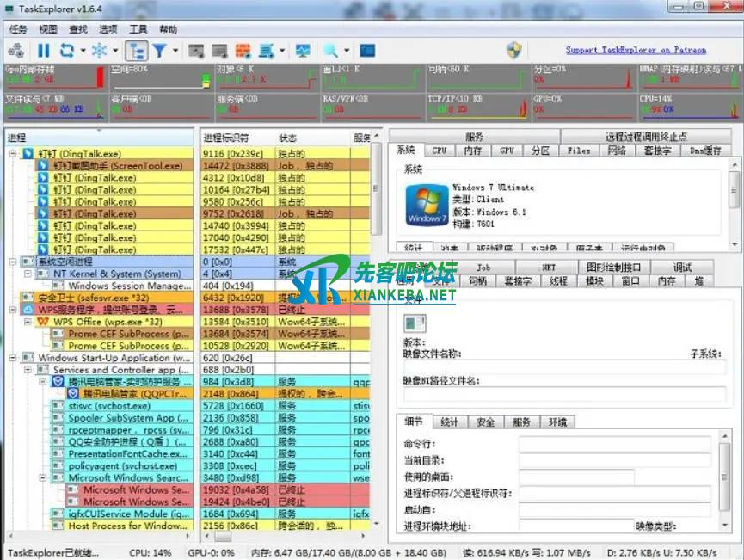This screenshot has height=560, width=744.
Task: Click the system monitor graph toolbar icon
Action: (x=303, y=51)
